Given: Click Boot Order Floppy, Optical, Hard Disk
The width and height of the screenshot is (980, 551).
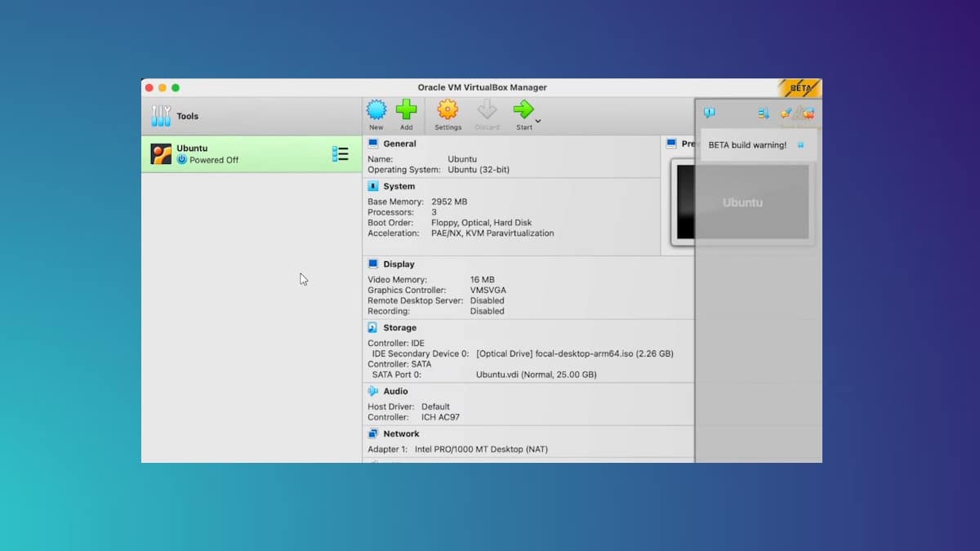Looking at the screenshot, I should (x=482, y=223).
